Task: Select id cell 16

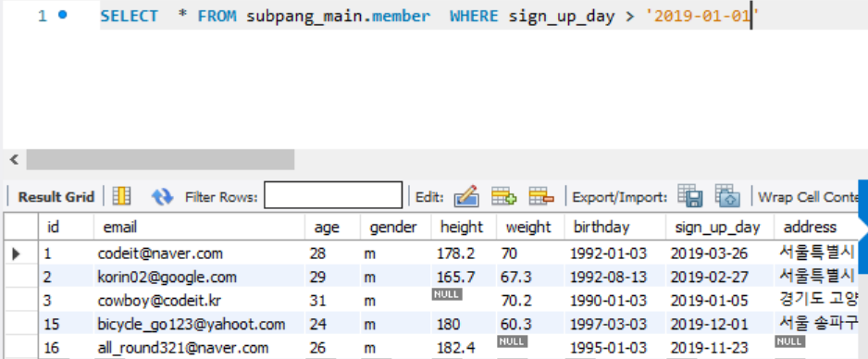Action: click(52, 348)
